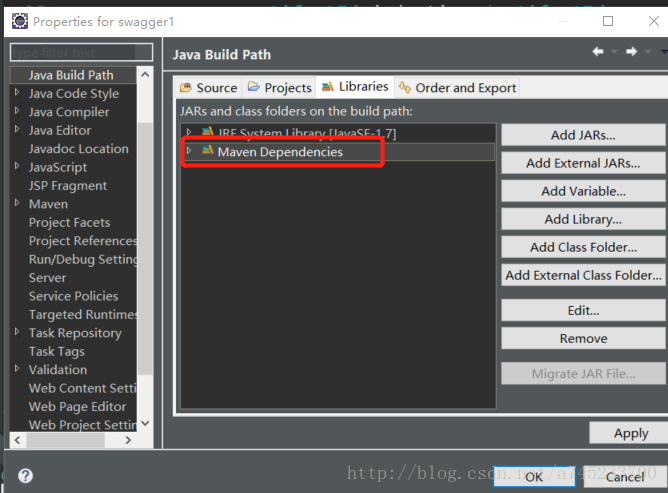Open Web Content Settings page

83,388
